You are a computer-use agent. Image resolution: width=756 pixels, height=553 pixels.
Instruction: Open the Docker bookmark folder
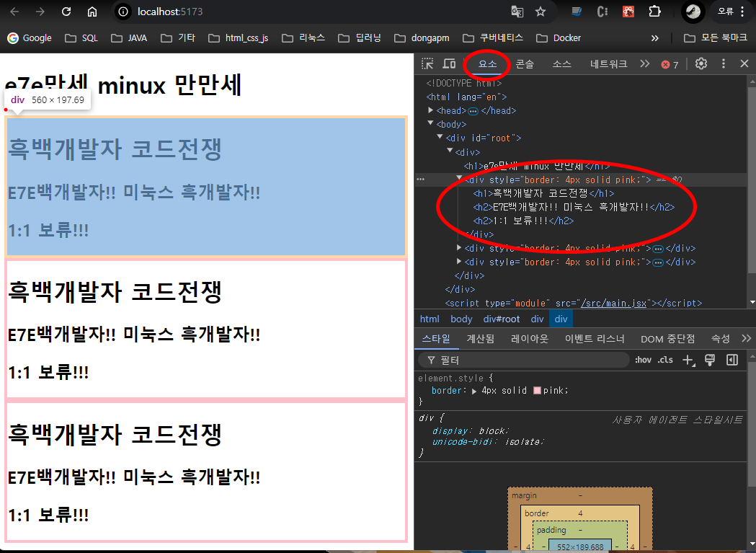[559, 38]
